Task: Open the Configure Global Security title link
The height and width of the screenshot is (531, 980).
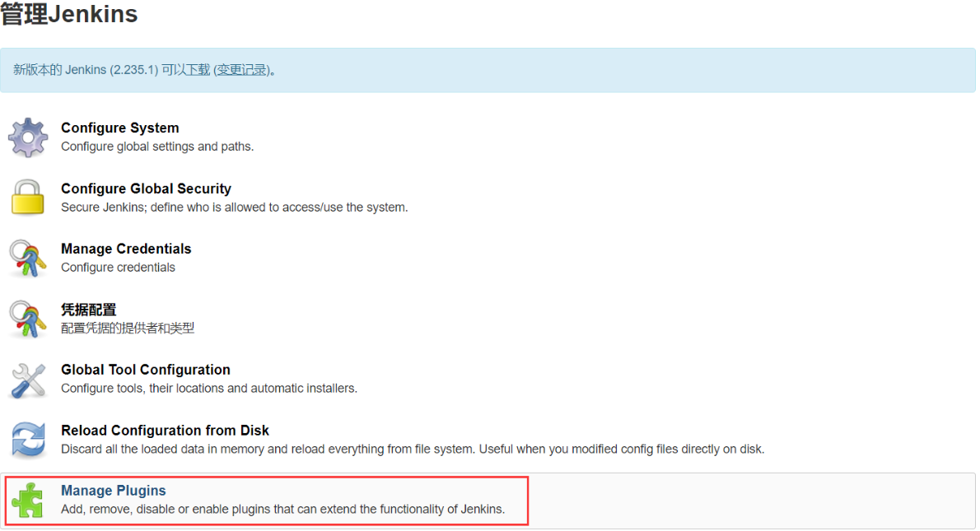Action: tap(146, 189)
